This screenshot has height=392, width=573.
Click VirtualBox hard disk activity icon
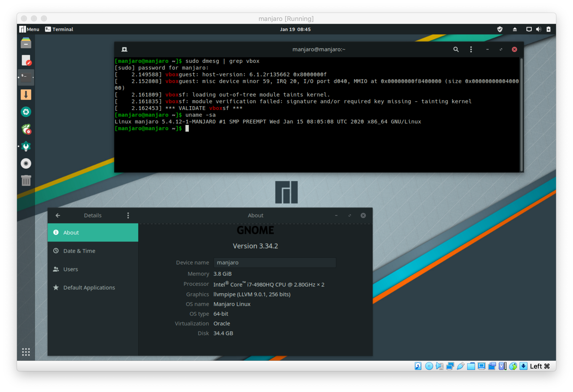coord(418,366)
